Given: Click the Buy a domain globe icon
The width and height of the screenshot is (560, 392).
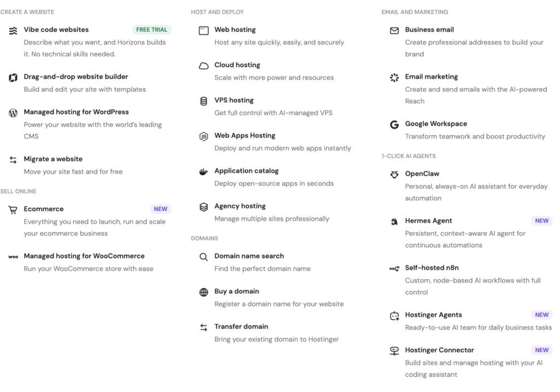Looking at the screenshot, I should pyautogui.click(x=203, y=292).
